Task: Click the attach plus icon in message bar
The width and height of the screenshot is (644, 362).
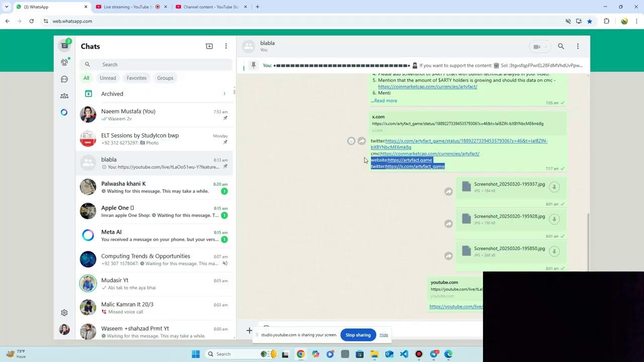Action: [249, 330]
